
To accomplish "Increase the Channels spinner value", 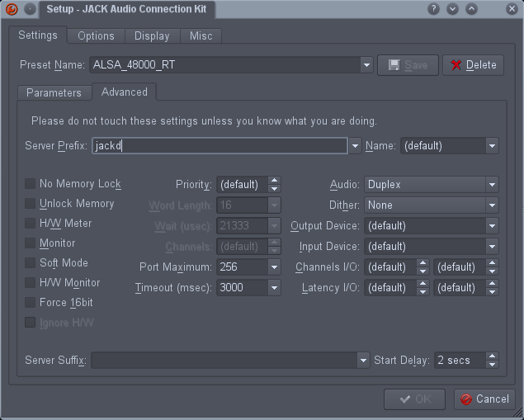I will (274, 243).
